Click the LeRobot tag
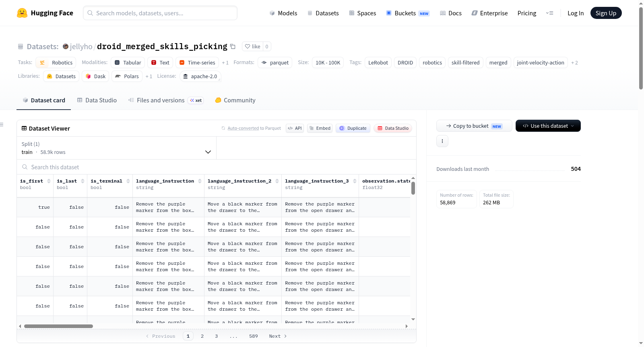 point(378,62)
